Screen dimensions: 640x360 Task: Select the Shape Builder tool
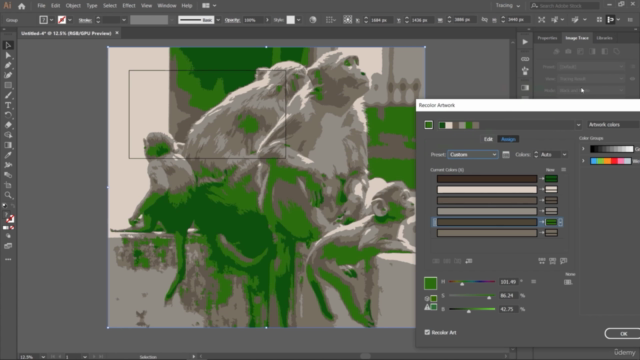8,135
